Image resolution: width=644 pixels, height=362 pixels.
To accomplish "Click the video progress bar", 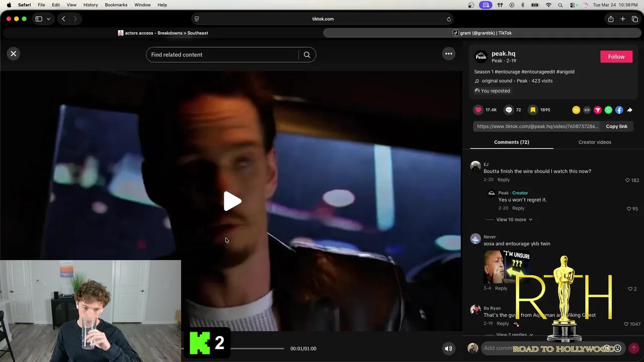I will (233, 348).
